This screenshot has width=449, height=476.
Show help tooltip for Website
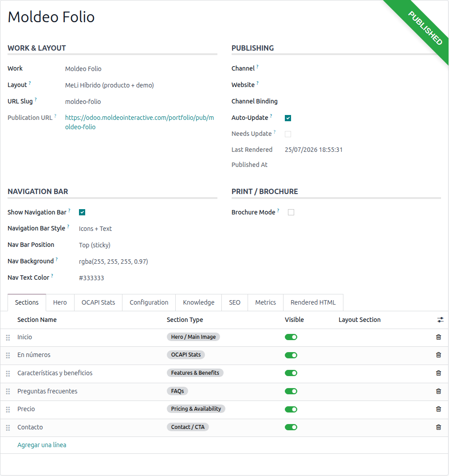pos(257,83)
